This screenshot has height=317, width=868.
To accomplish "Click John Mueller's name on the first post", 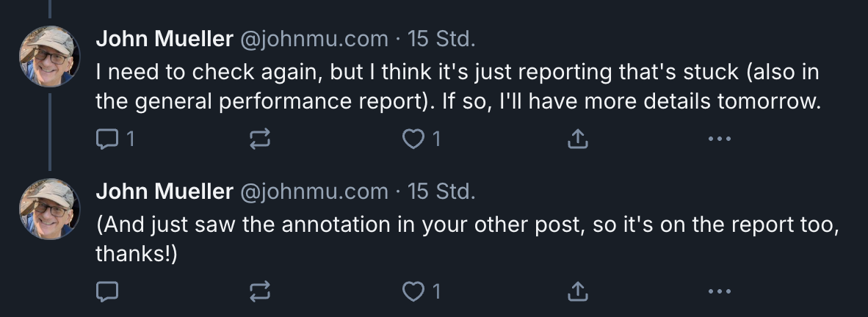I will coord(164,39).
